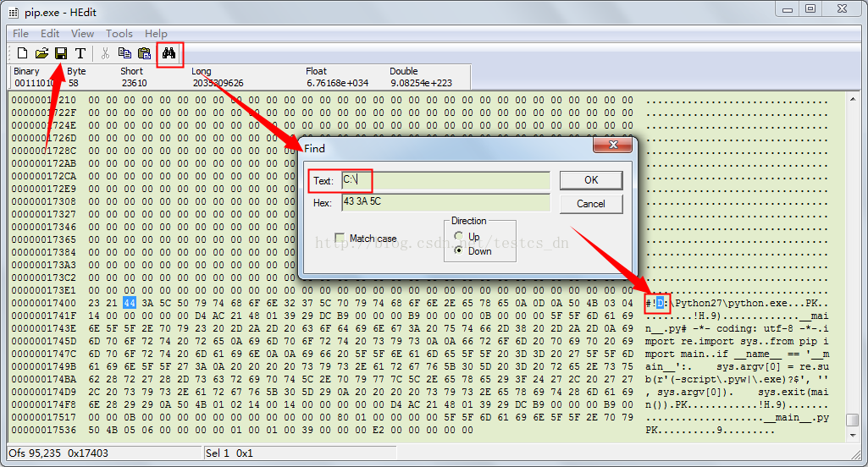This screenshot has width=868, height=467.
Task: Open the View menu
Action: click(x=82, y=34)
